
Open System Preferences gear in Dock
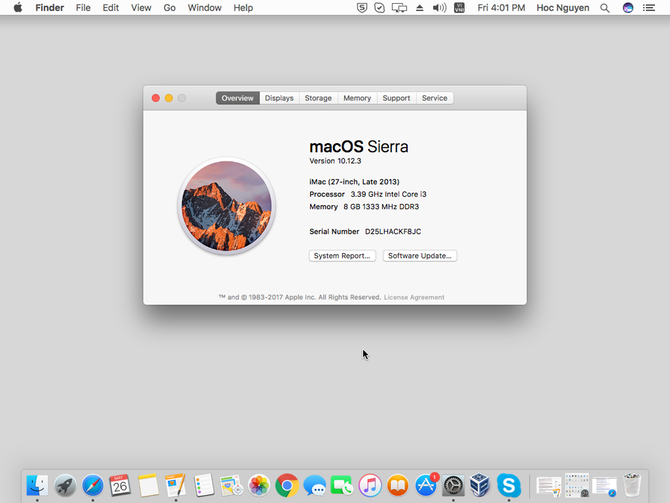453,485
